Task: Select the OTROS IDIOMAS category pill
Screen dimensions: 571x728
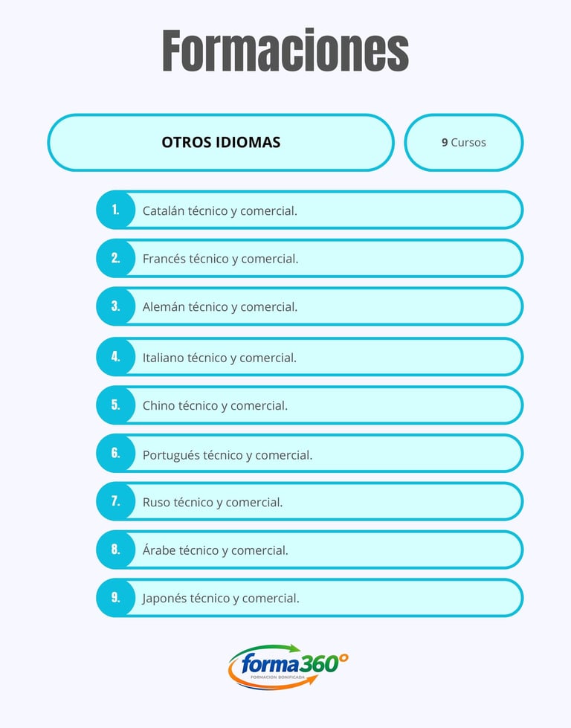Action: pyautogui.click(x=221, y=143)
